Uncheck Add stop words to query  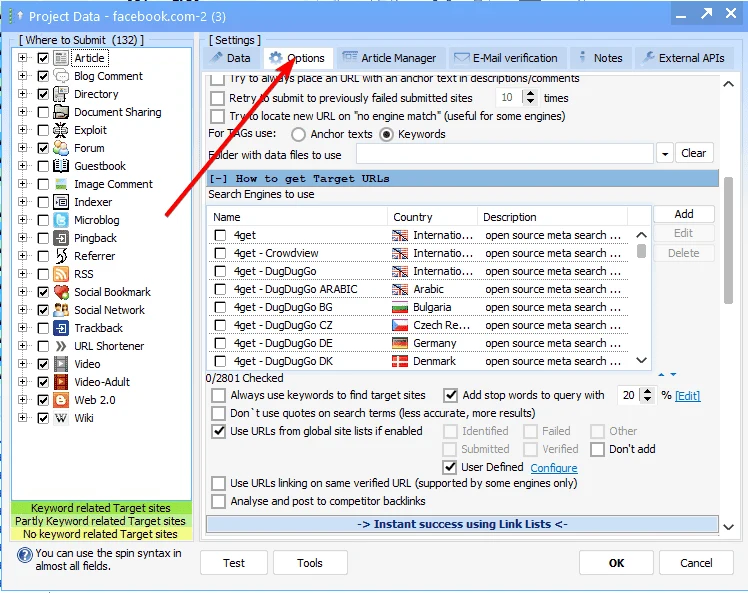(x=450, y=395)
